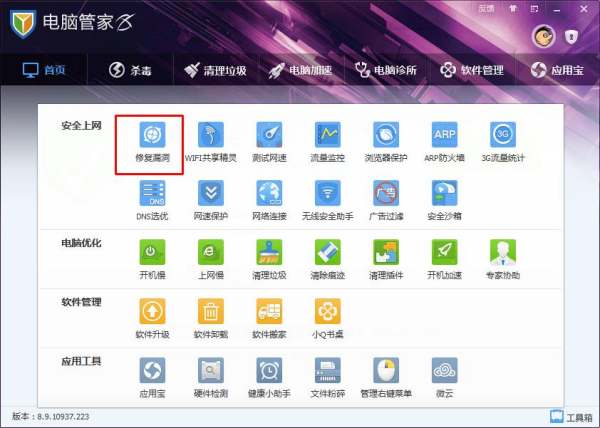
Task: Open 健康小助手 tool
Action: click(269, 378)
